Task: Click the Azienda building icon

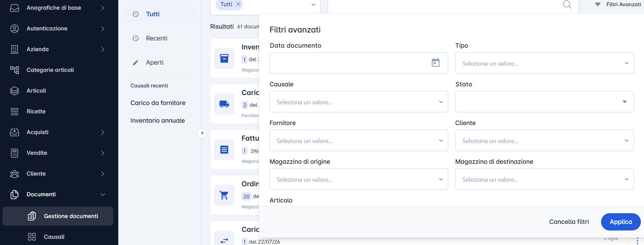Action: [x=15, y=49]
